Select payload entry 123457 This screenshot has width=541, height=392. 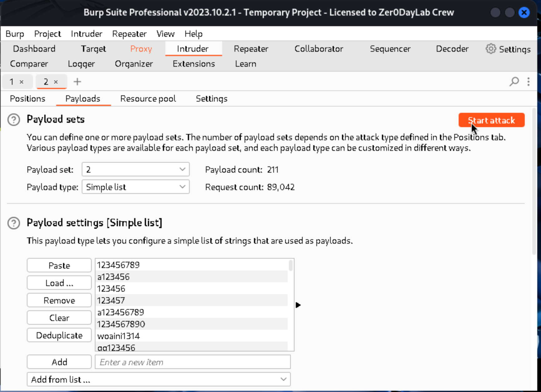pos(192,300)
